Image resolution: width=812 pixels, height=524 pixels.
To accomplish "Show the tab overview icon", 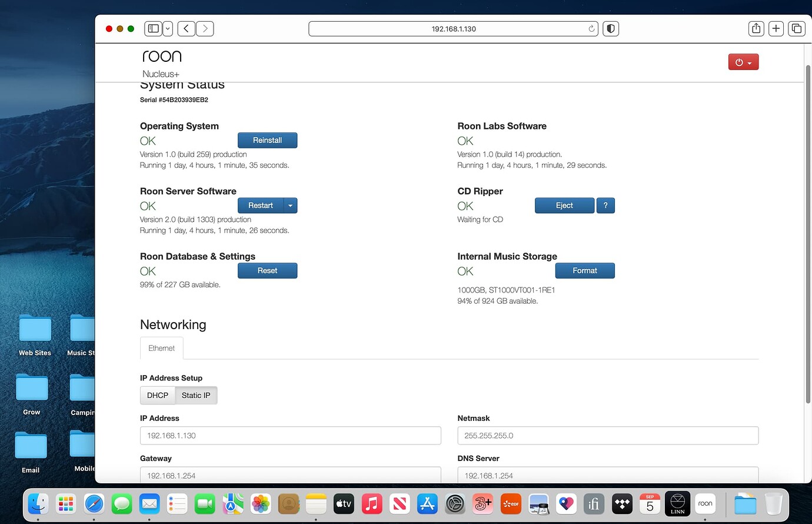I will 797,29.
